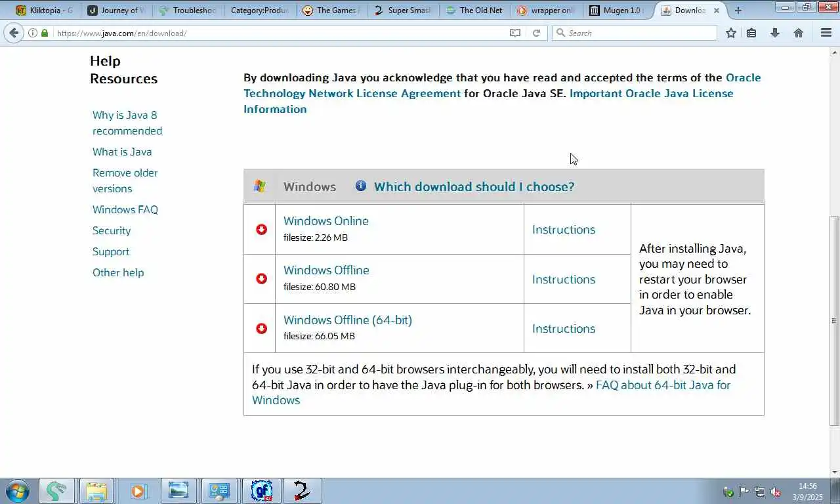Image resolution: width=840 pixels, height=504 pixels.
Task: Open the gf app icon on taskbar
Action: [262, 491]
